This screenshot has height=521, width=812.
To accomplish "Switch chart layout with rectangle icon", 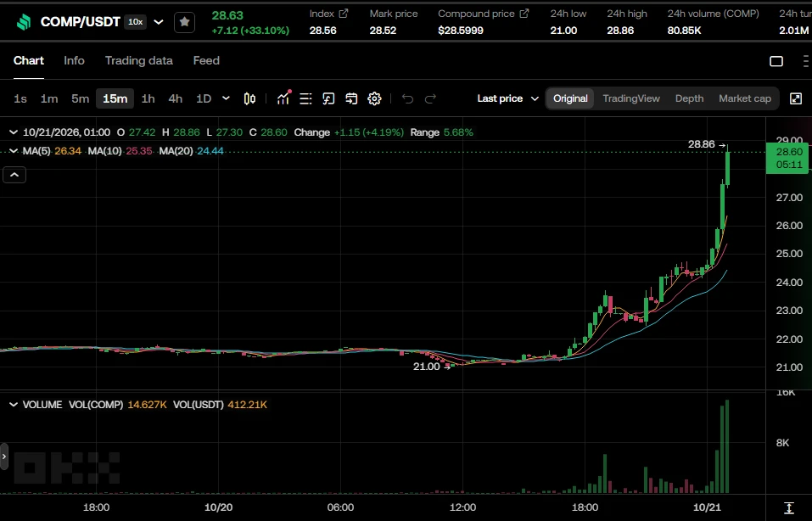I will (x=776, y=61).
